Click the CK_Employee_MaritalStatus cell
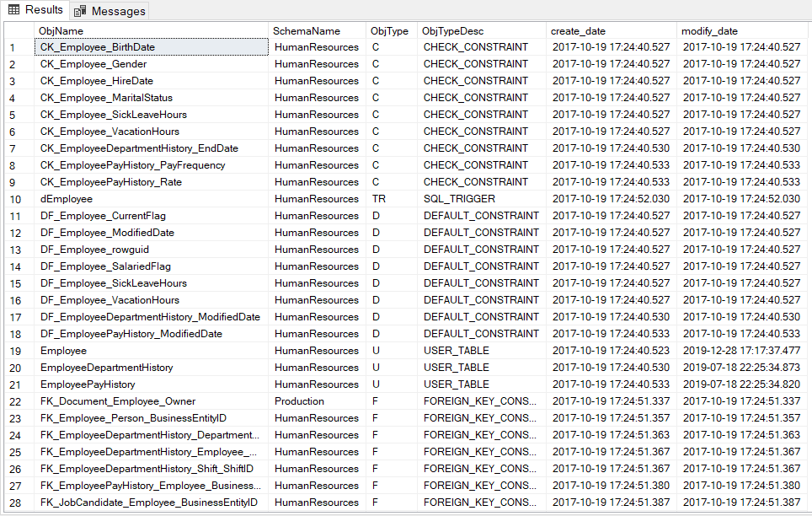The height and width of the screenshot is (516, 812). [152, 98]
